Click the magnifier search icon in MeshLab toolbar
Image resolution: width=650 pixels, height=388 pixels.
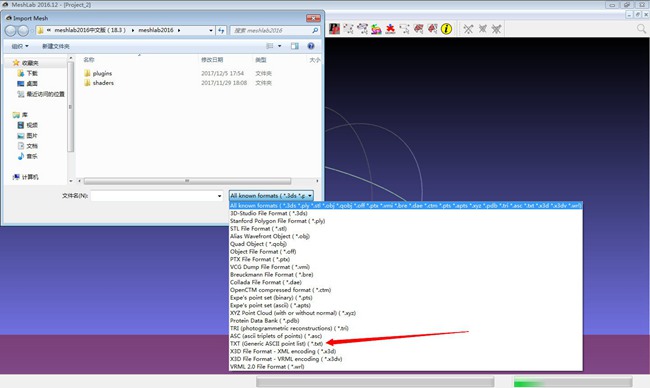click(x=641, y=29)
